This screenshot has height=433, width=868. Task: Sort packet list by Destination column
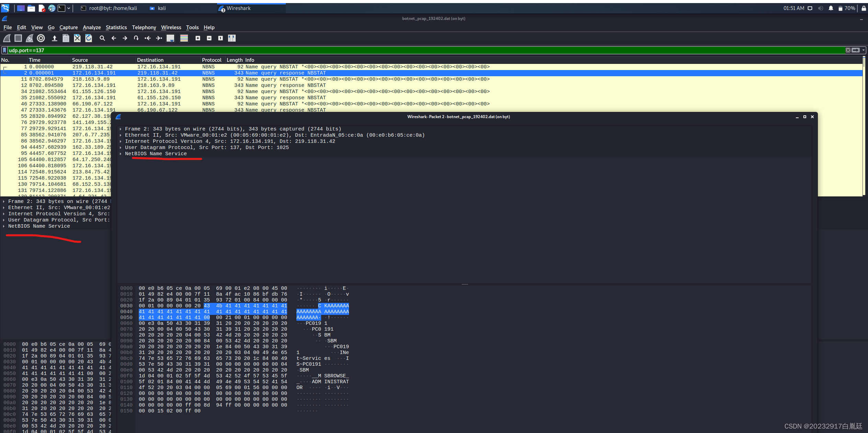(168, 60)
